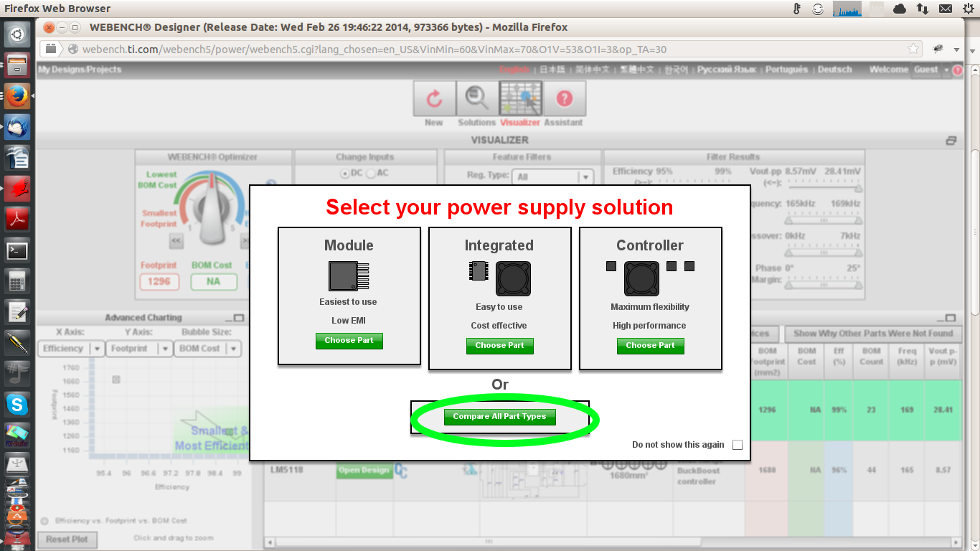Screen dimensions: 980x551
Task: Open My Designs/Projects menu
Action: [80, 70]
